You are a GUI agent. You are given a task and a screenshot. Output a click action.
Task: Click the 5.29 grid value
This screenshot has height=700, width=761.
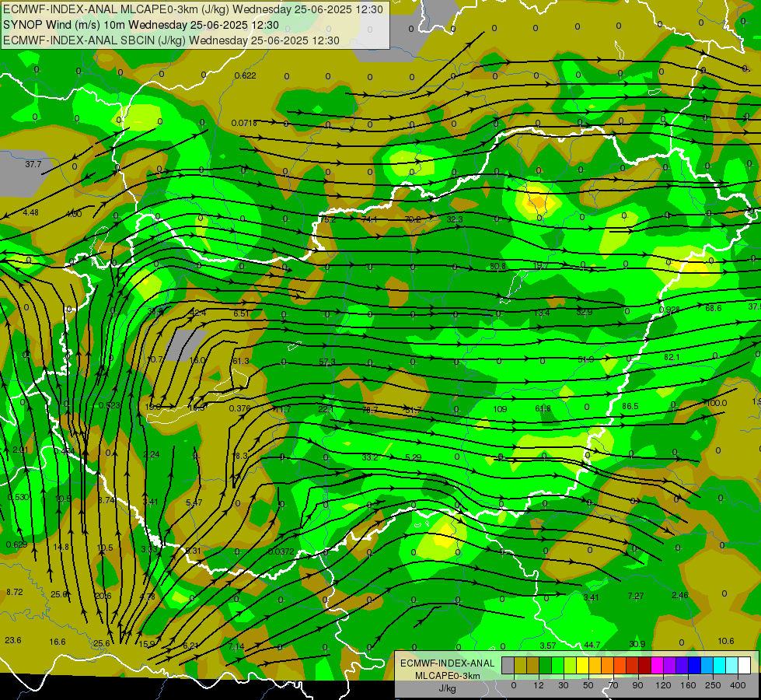point(413,457)
